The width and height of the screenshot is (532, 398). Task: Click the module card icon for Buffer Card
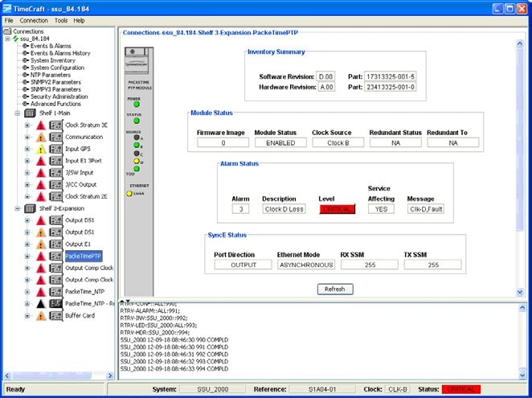pyautogui.click(x=55, y=315)
